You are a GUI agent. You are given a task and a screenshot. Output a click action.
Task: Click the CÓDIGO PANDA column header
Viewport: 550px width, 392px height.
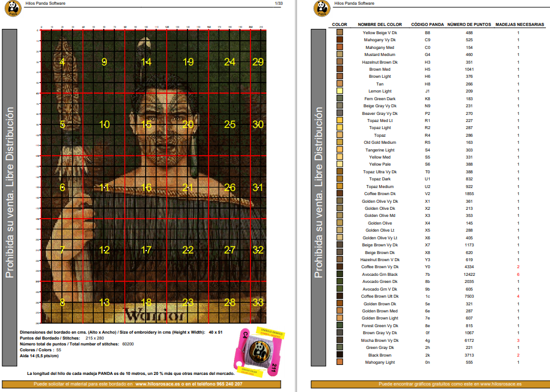(427, 25)
